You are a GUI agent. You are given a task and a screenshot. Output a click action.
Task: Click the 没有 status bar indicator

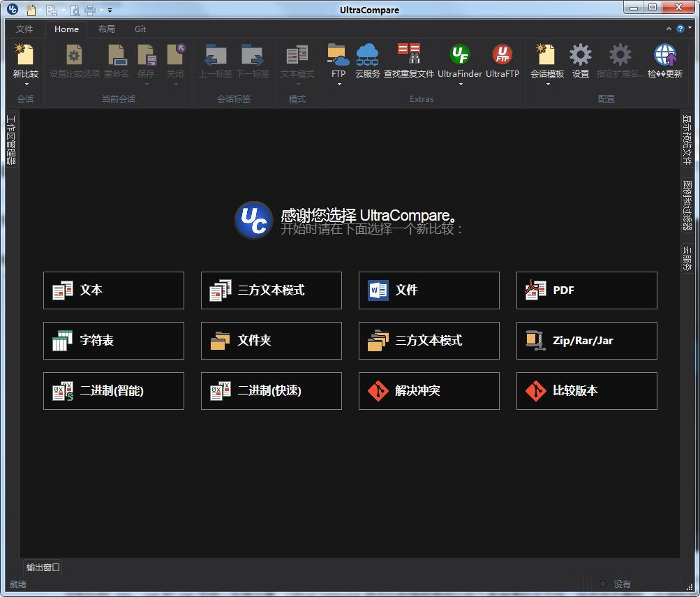click(x=622, y=584)
